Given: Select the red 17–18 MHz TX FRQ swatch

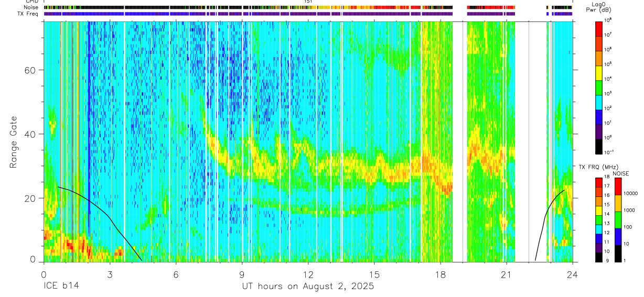Looking at the screenshot, I should [599, 183].
